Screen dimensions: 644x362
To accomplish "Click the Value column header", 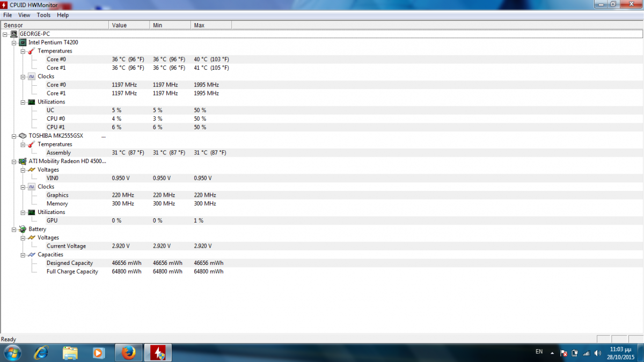I will pos(129,25).
